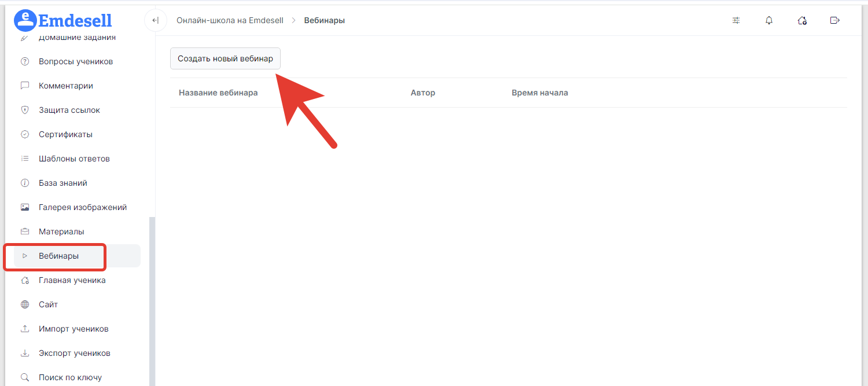
Task: Open Шаблоны ответов in sidebar
Action: pyautogui.click(x=74, y=159)
